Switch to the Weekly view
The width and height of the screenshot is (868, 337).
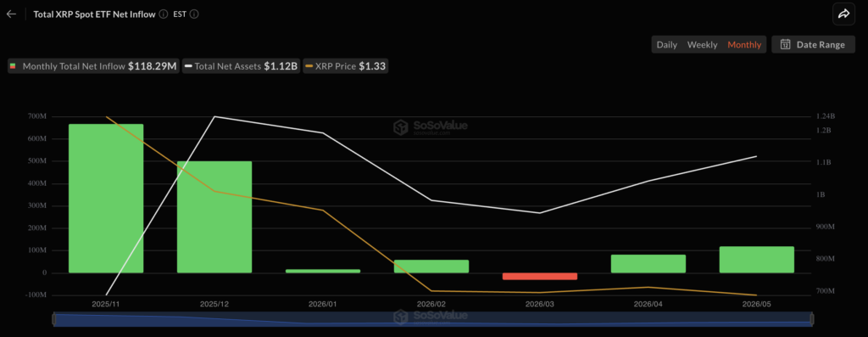(702, 45)
